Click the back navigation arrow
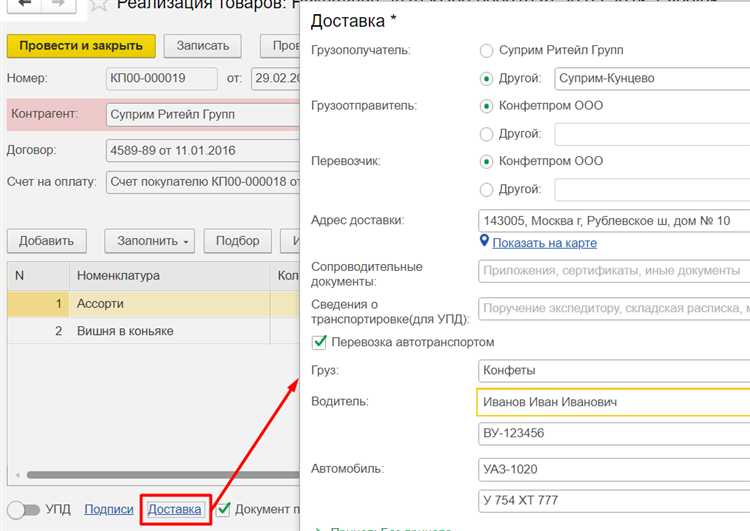750x531 pixels. click(x=24, y=5)
